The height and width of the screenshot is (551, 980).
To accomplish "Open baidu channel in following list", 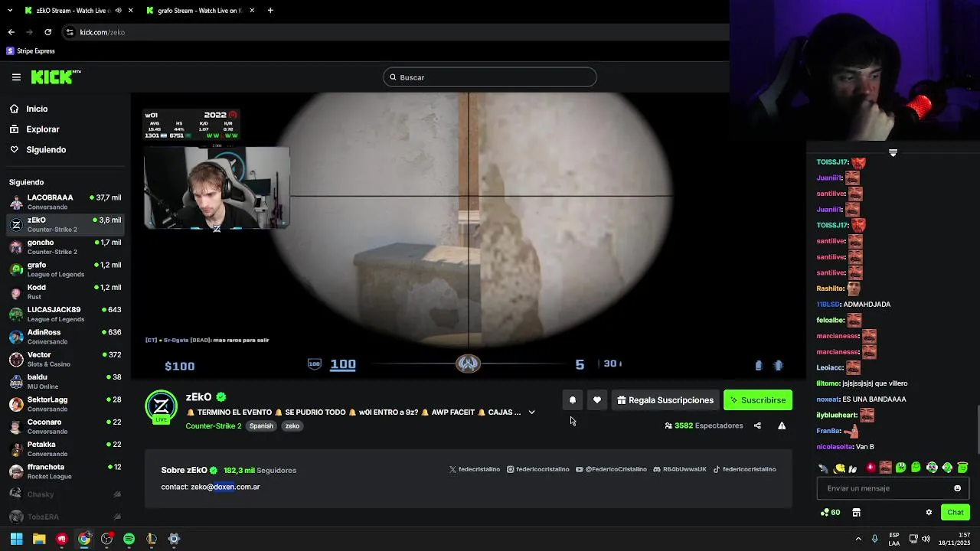I will (x=65, y=381).
